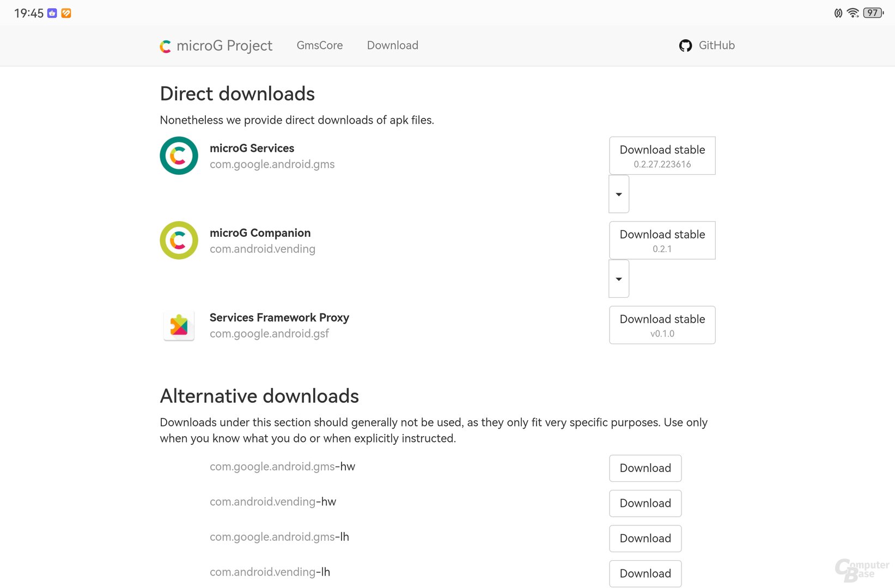Click the Direct downloads heading

(x=238, y=94)
